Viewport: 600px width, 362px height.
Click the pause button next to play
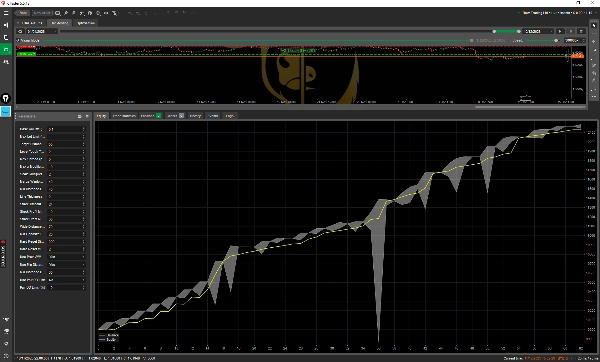(571, 31)
